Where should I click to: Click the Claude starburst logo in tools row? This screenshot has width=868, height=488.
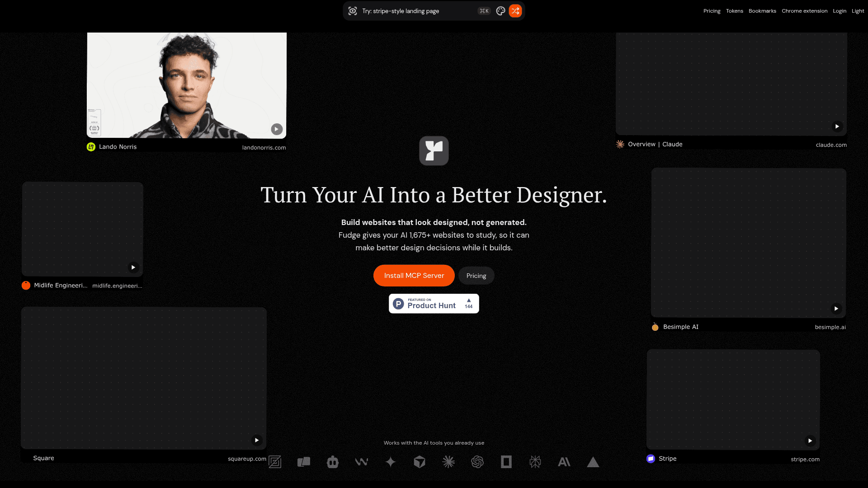point(448,462)
